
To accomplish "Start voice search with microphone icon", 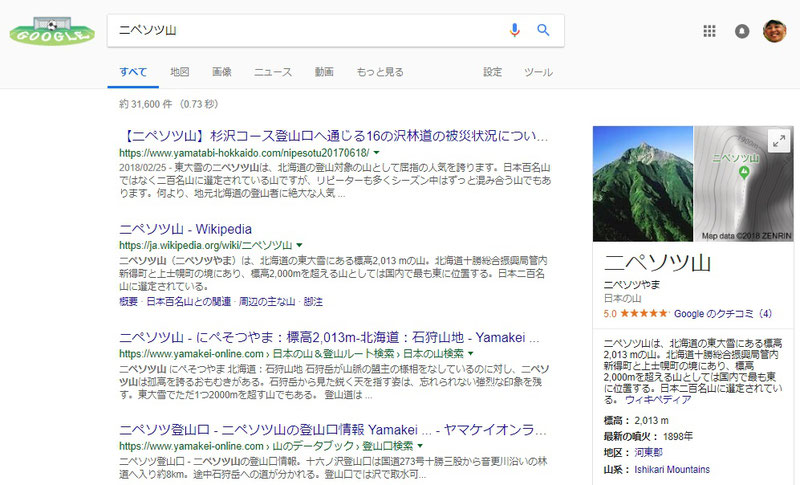I will click(514, 30).
